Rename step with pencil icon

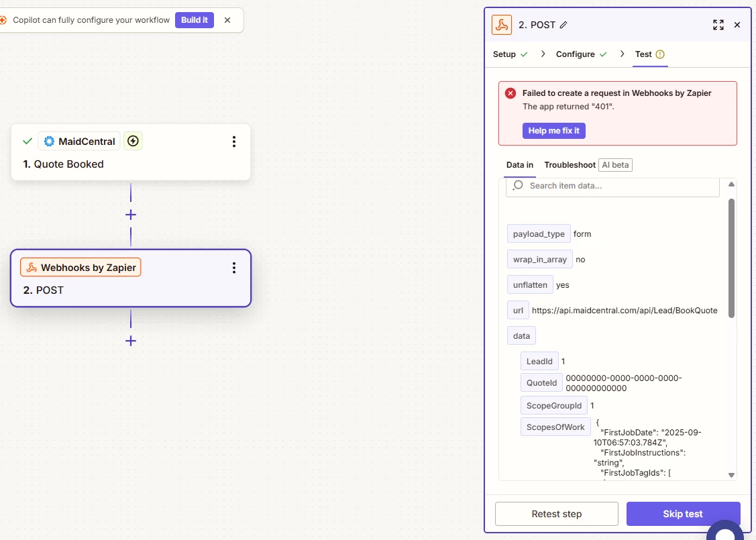[563, 25]
